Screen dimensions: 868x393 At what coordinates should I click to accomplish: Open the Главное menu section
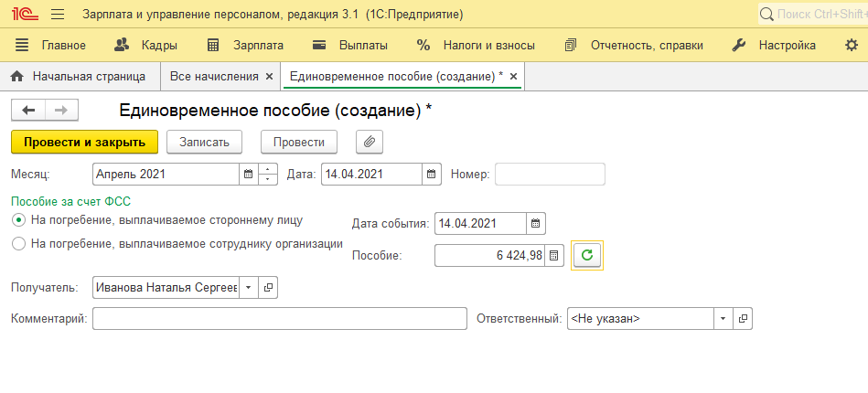[x=64, y=46]
